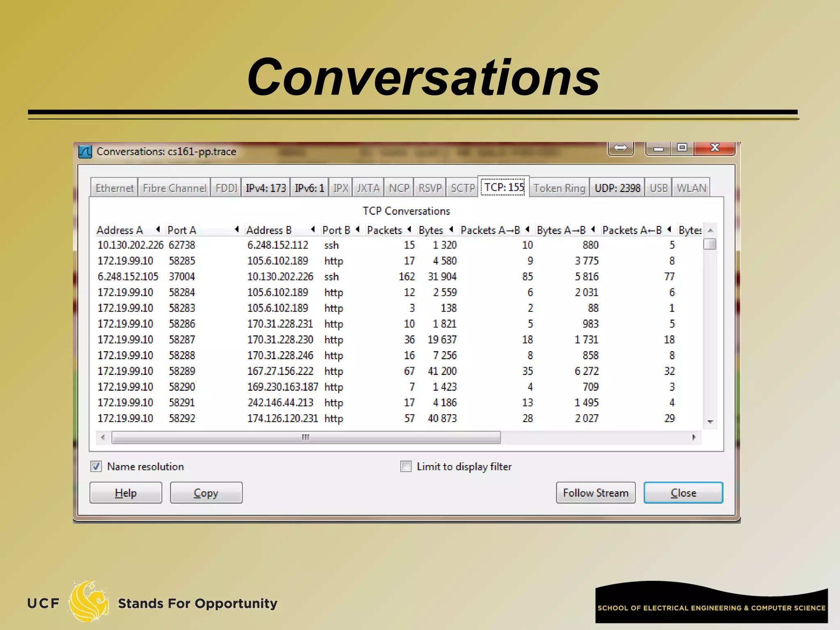
Task: Click the scroll up arrow
Action: coord(710,231)
